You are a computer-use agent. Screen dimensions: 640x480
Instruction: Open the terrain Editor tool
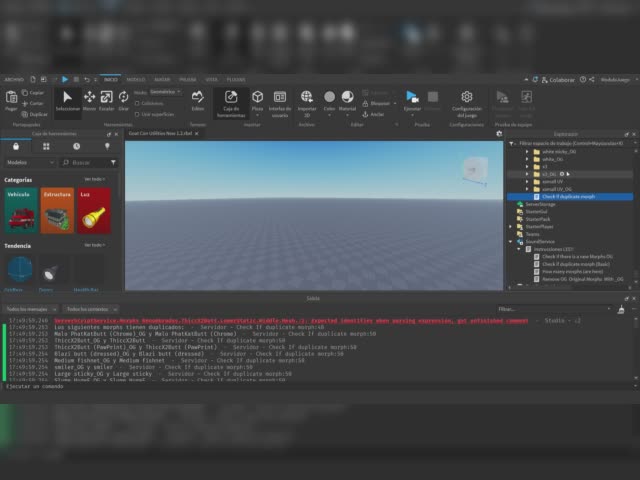tap(198, 101)
